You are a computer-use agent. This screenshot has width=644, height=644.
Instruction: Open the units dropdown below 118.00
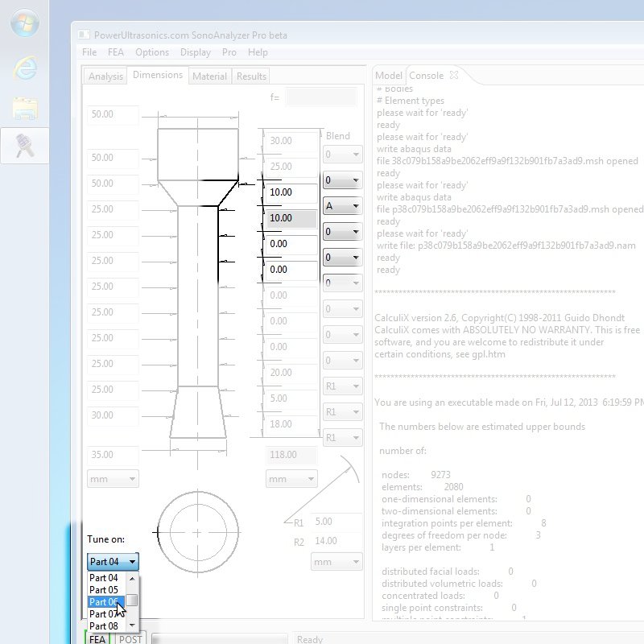pos(291,479)
